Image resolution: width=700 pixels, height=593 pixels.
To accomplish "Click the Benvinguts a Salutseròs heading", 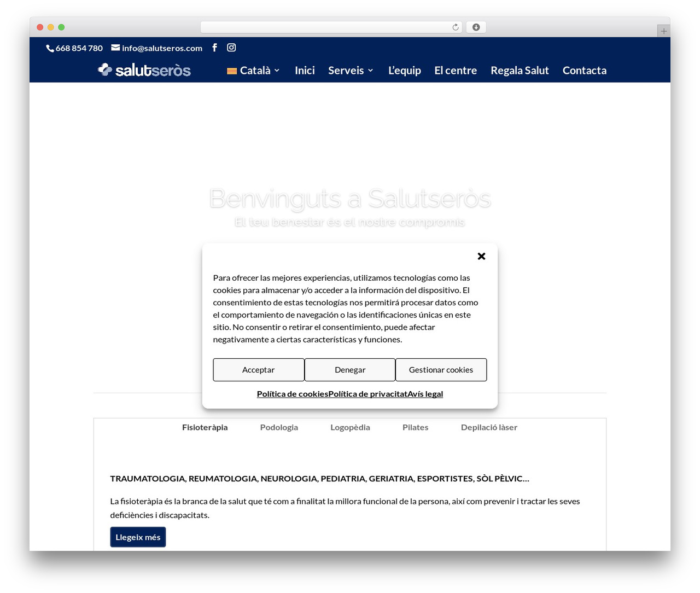I will click(350, 198).
